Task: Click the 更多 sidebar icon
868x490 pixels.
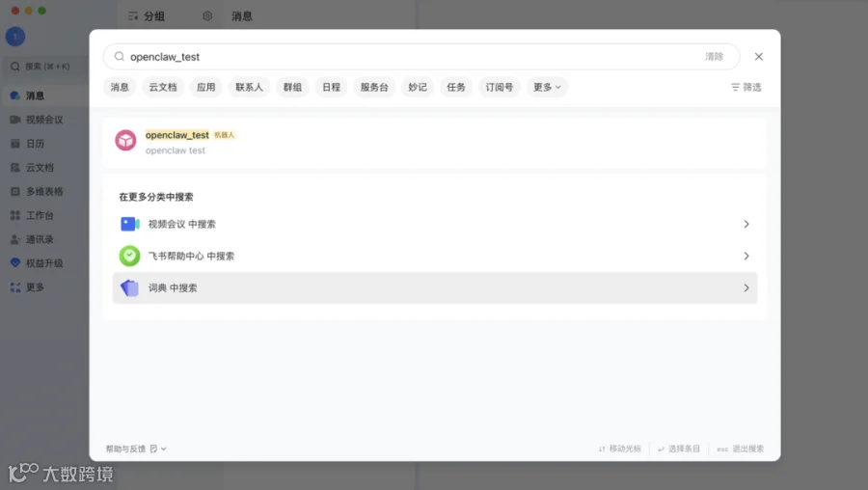Action: pos(14,286)
